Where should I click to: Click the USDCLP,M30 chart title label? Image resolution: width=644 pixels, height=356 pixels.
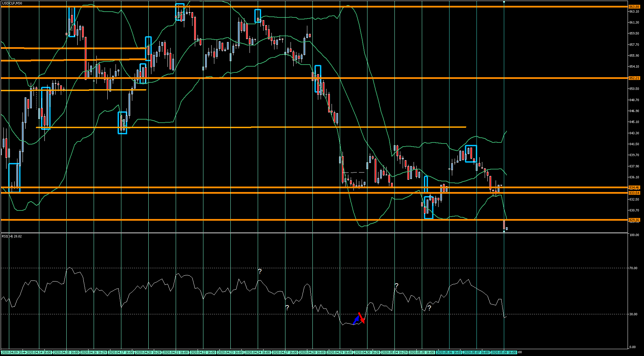tap(12, 3)
